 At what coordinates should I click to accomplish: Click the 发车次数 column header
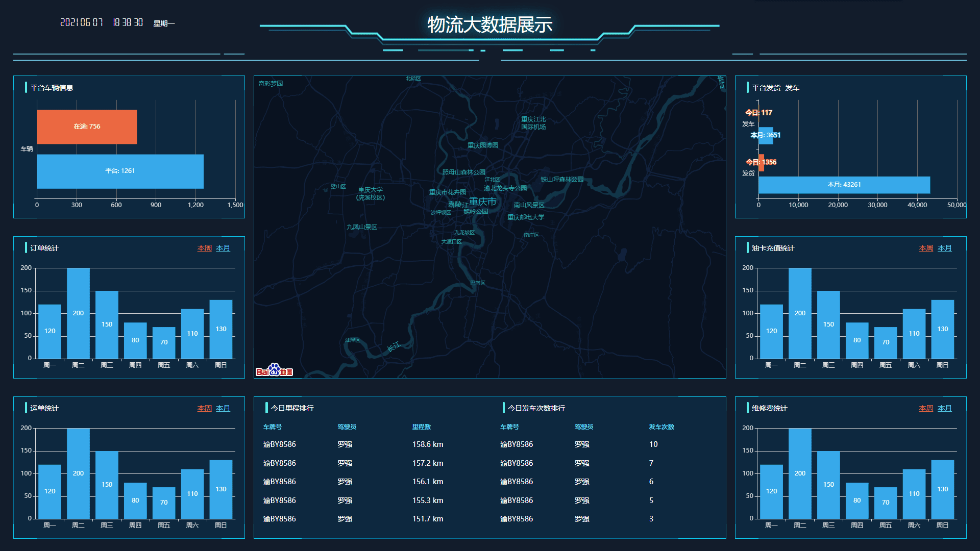[661, 427]
